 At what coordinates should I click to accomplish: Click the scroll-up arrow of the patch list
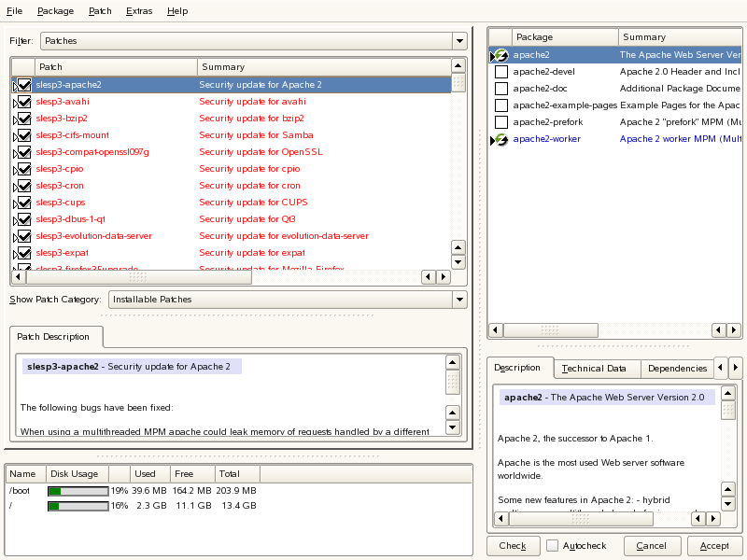coord(458,66)
